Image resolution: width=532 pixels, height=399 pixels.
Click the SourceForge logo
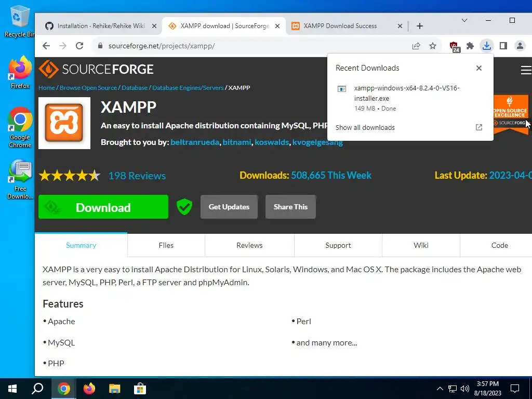(96, 69)
